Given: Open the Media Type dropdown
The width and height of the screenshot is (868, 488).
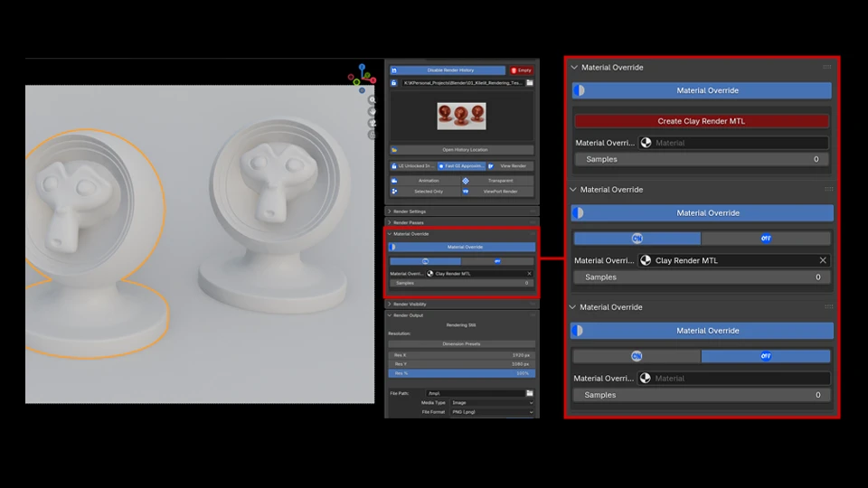Looking at the screenshot, I should pyautogui.click(x=492, y=403).
